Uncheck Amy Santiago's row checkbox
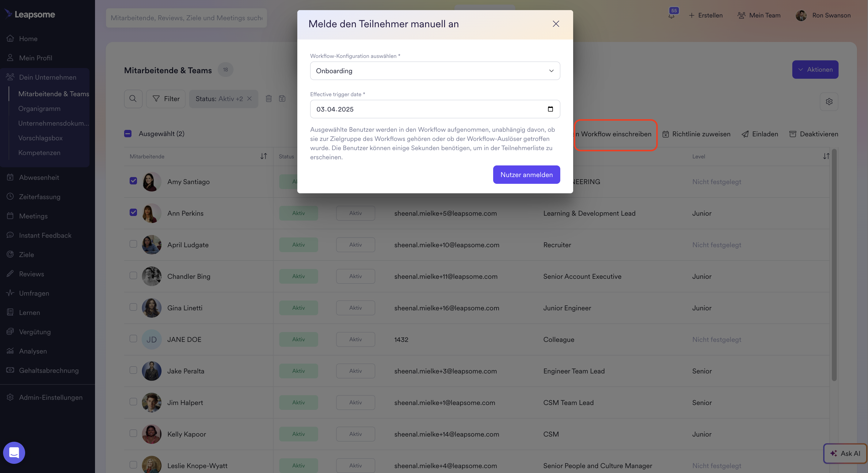Viewport: 868px width, 473px height. 133,181
